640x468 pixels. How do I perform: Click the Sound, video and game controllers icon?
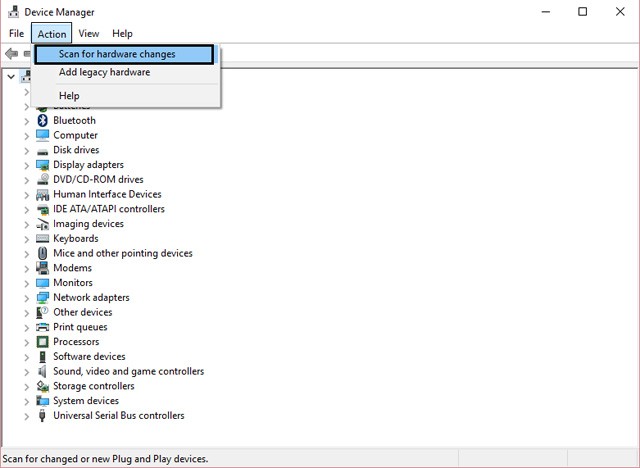click(x=43, y=371)
